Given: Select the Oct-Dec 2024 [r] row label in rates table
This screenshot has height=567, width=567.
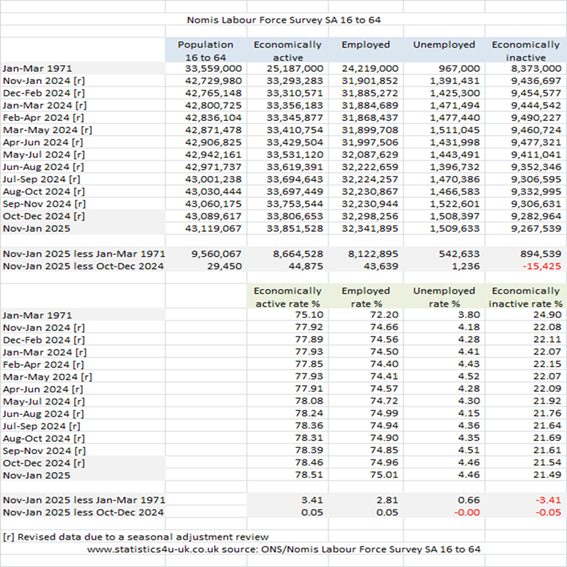Looking at the screenshot, I should [44, 463].
